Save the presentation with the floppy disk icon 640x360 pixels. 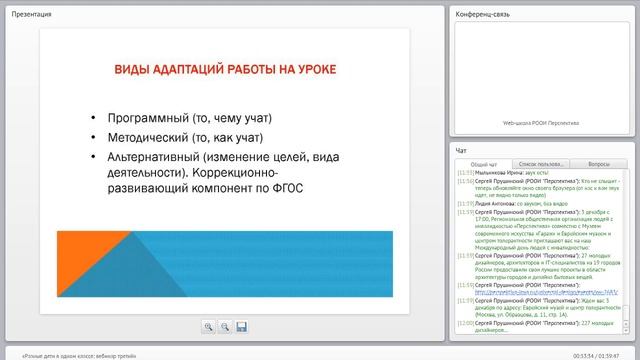click(x=241, y=327)
